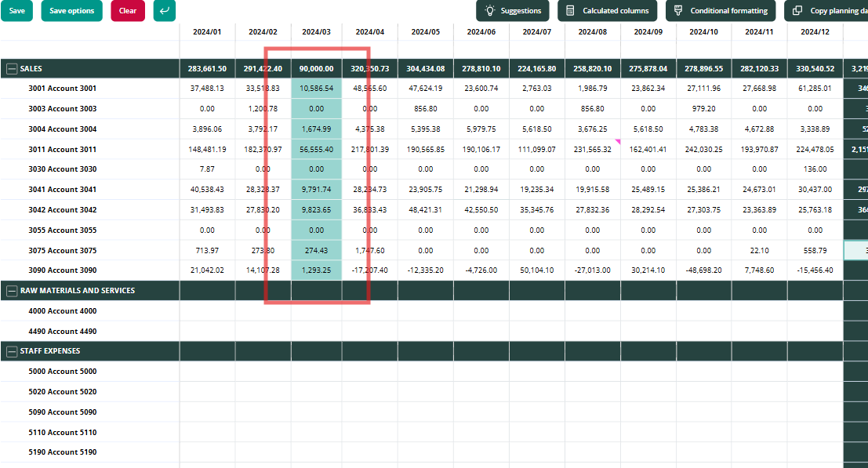The height and width of the screenshot is (468, 868).
Task: Click the cell with value 136.00
Action: coord(815,169)
